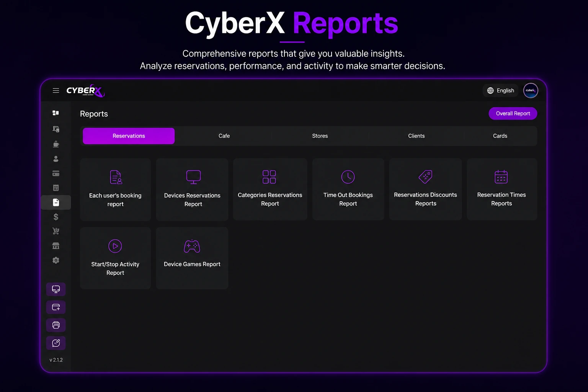Viewport: 588px width, 392px height.
Task: Open the user profile avatar
Action: click(531, 91)
